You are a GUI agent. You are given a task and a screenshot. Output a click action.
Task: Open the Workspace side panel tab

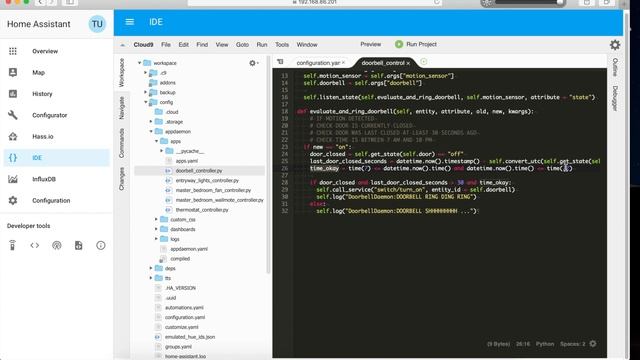coord(121,73)
